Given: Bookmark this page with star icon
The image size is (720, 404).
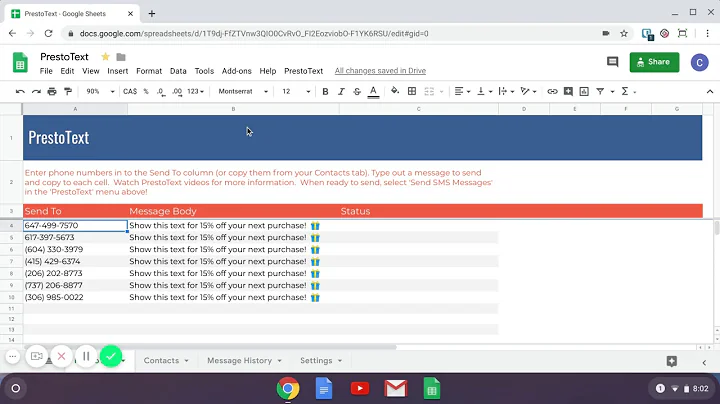Looking at the screenshot, I should [x=624, y=33].
